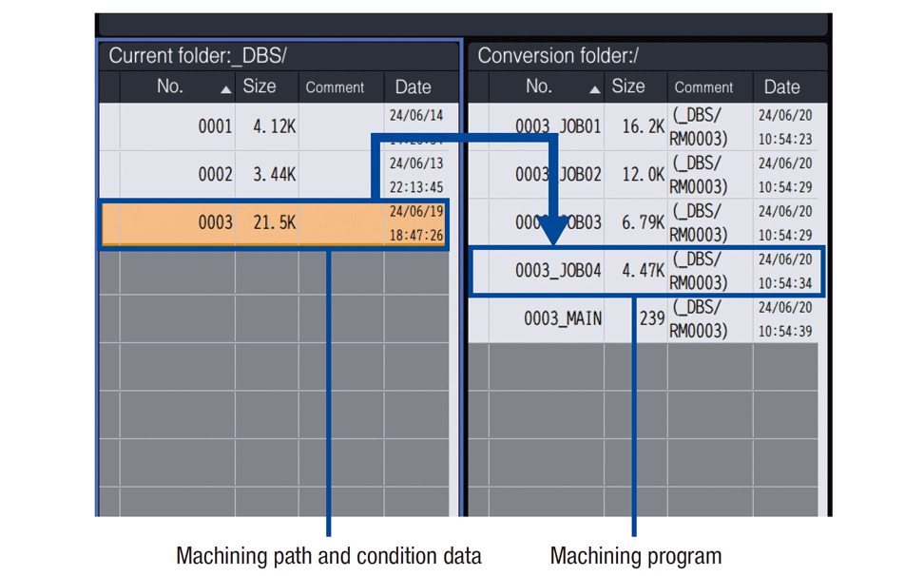Screen dimensions: 924x576
Task: Sort Conversion folder by No. column
Action: pyautogui.click(x=539, y=86)
